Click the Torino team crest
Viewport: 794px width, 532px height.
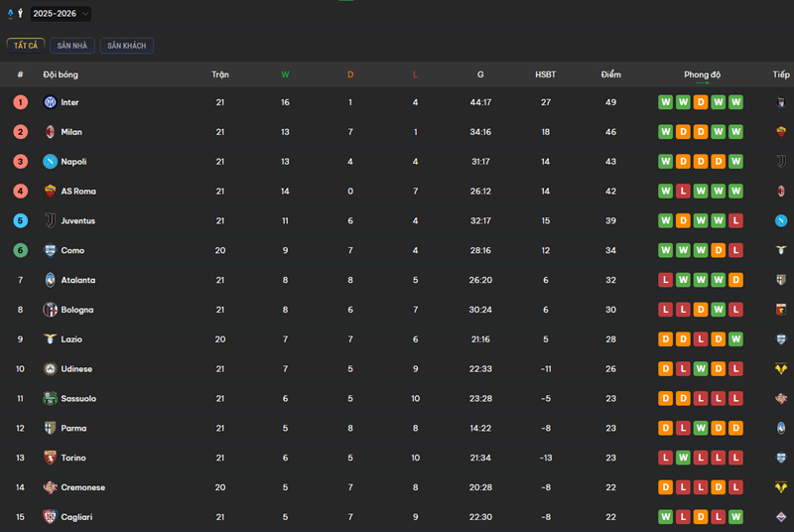coord(50,458)
